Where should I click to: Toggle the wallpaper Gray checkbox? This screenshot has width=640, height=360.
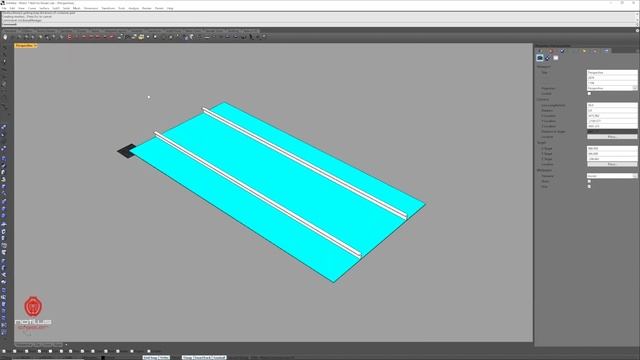589,187
